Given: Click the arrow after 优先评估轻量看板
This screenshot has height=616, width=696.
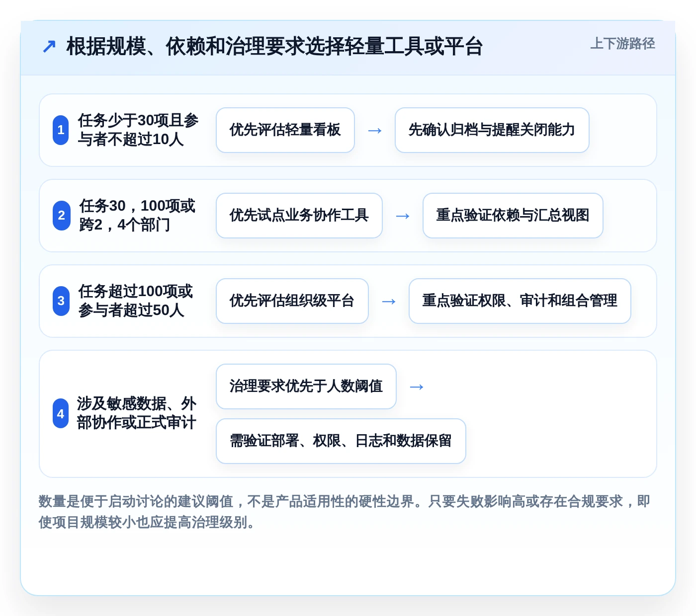Looking at the screenshot, I should 375,131.
